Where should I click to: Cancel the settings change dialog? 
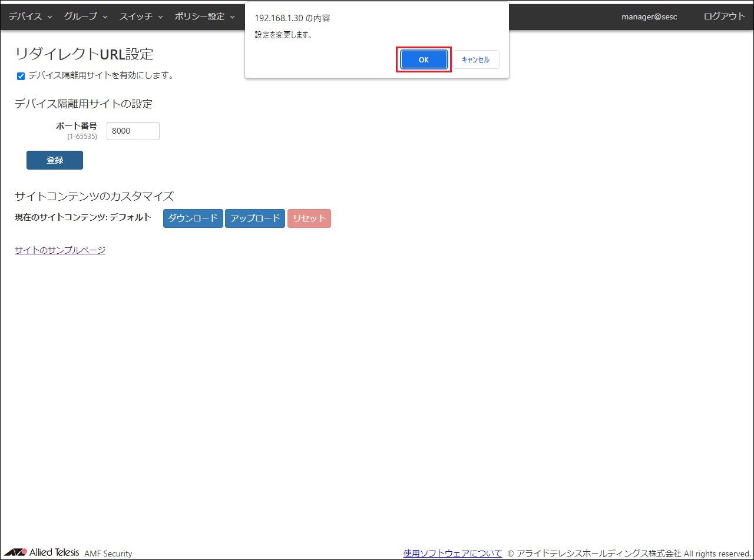(x=475, y=59)
